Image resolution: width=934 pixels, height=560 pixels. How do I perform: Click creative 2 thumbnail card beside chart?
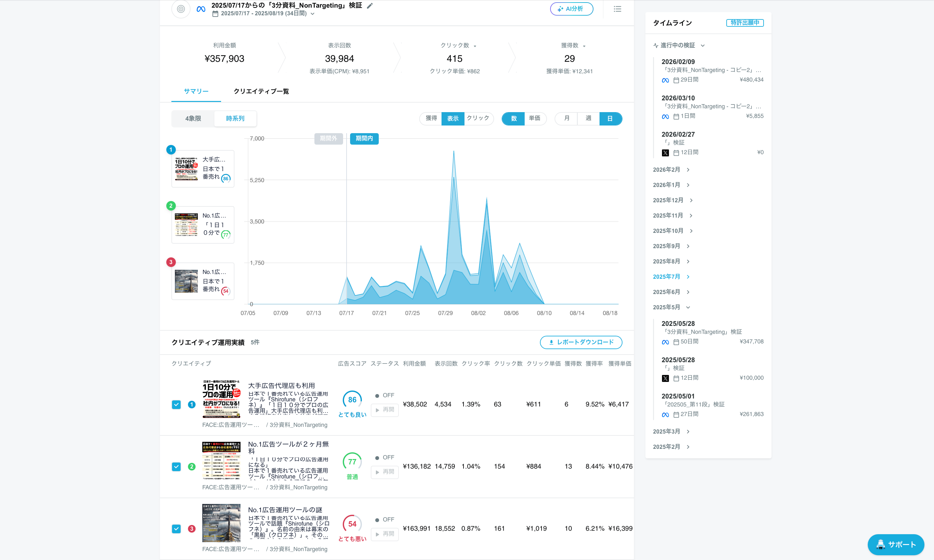(203, 225)
